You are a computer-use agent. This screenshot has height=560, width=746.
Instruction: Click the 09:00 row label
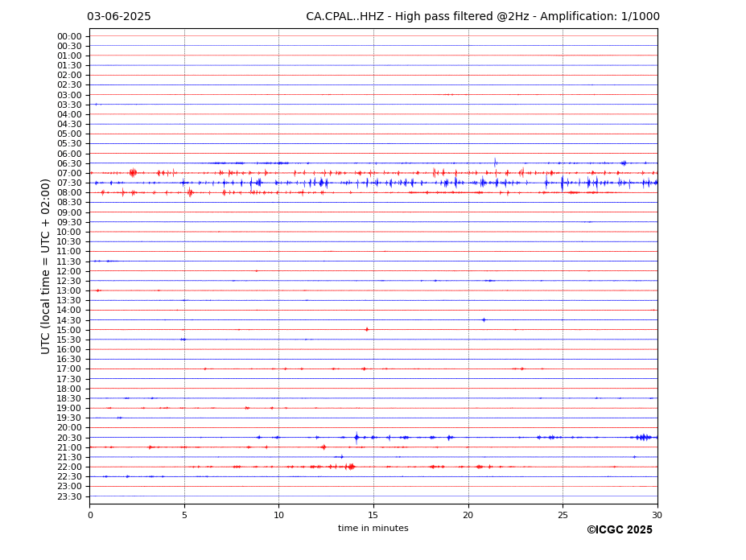[x=69, y=212]
